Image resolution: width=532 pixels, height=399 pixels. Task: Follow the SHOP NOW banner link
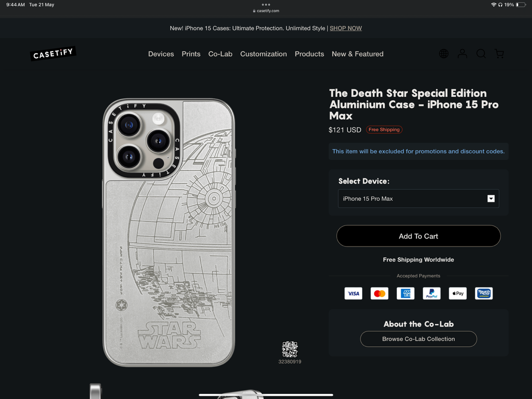pos(346,28)
